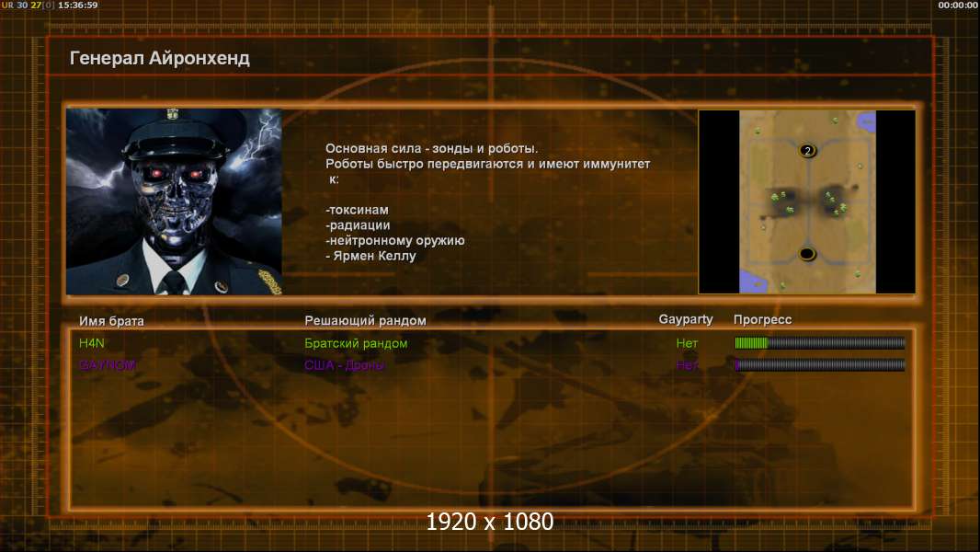Click the map preview thumbnail
The width and height of the screenshot is (980, 552).
click(807, 201)
